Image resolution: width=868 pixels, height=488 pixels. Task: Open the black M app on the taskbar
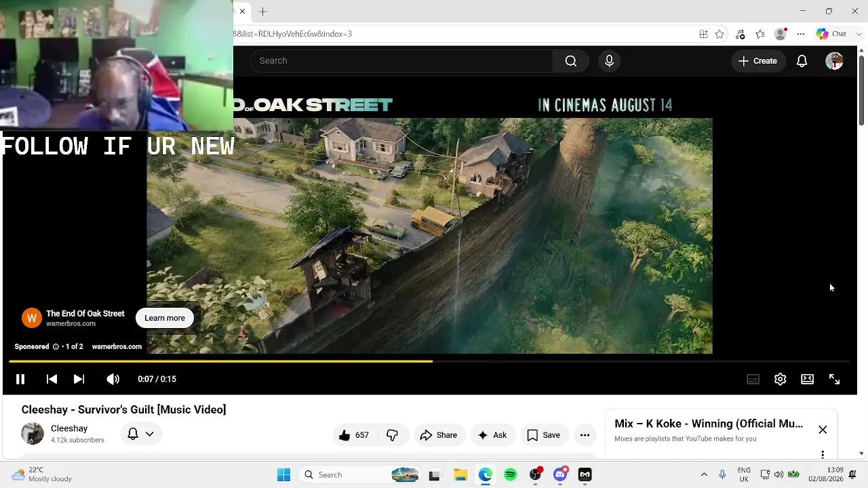click(x=585, y=475)
